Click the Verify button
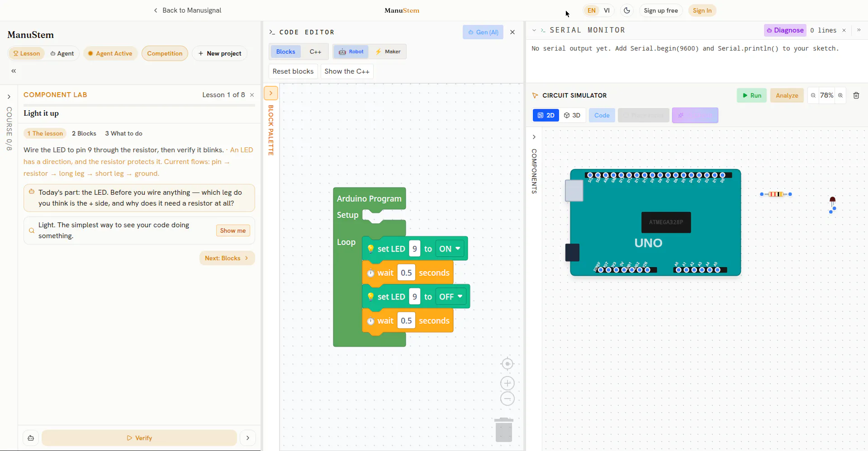Screen dimensions: 868x451 tap(139, 438)
